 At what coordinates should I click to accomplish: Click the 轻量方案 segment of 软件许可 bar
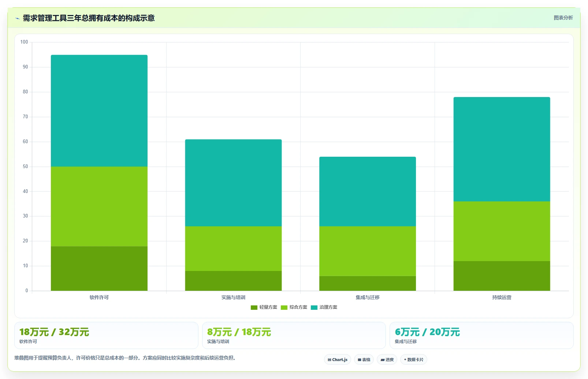tap(99, 268)
